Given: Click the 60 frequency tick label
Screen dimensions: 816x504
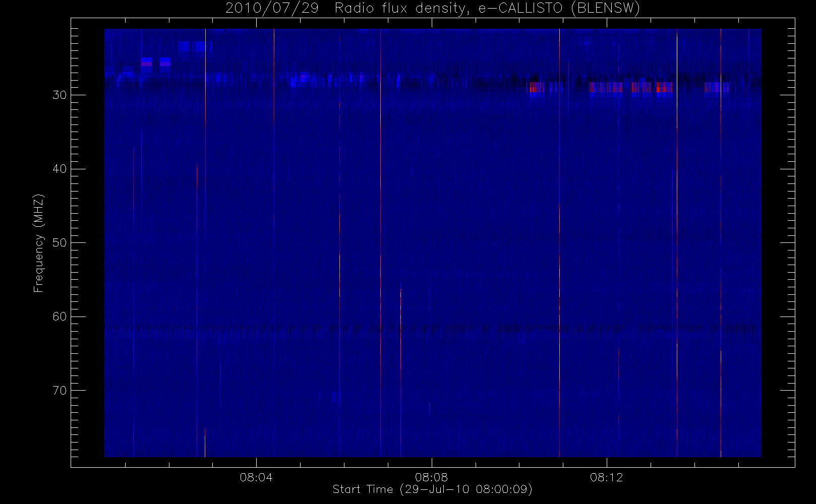Looking at the screenshot, I should tap(59, 317).
